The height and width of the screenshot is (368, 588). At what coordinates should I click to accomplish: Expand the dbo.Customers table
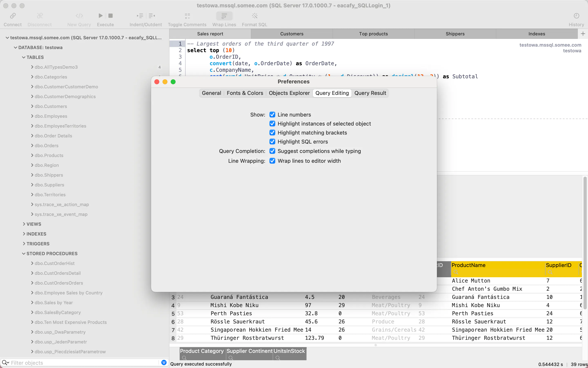(x=32, y=106)
